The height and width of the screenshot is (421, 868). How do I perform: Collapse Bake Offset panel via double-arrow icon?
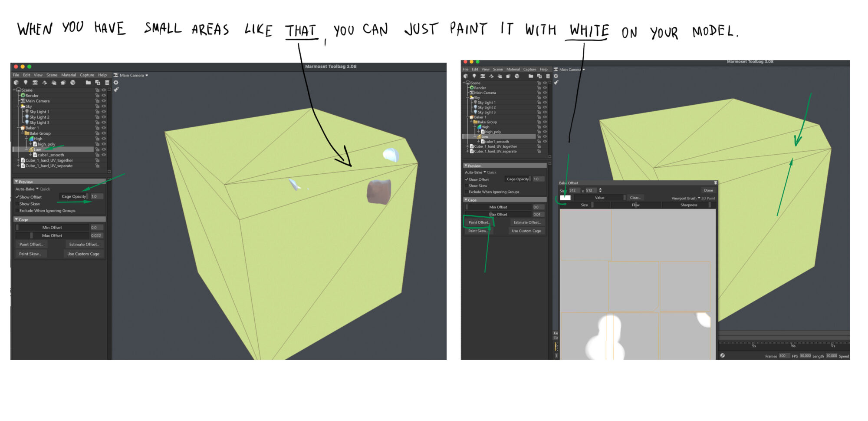click(715, 183)
